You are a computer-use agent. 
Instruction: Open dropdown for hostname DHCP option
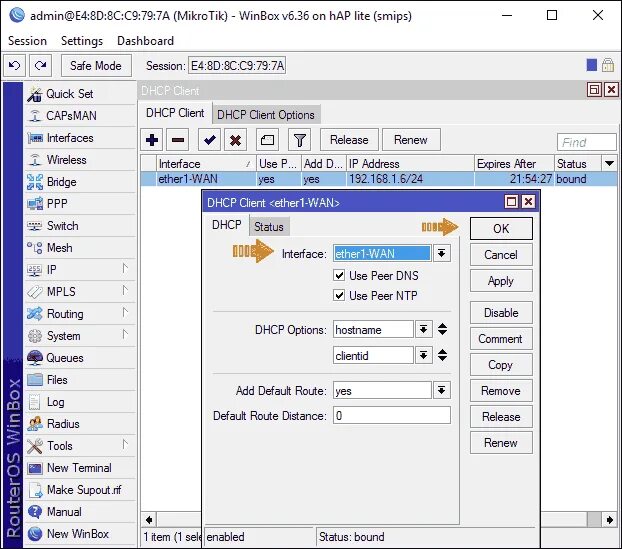[423, 329]
